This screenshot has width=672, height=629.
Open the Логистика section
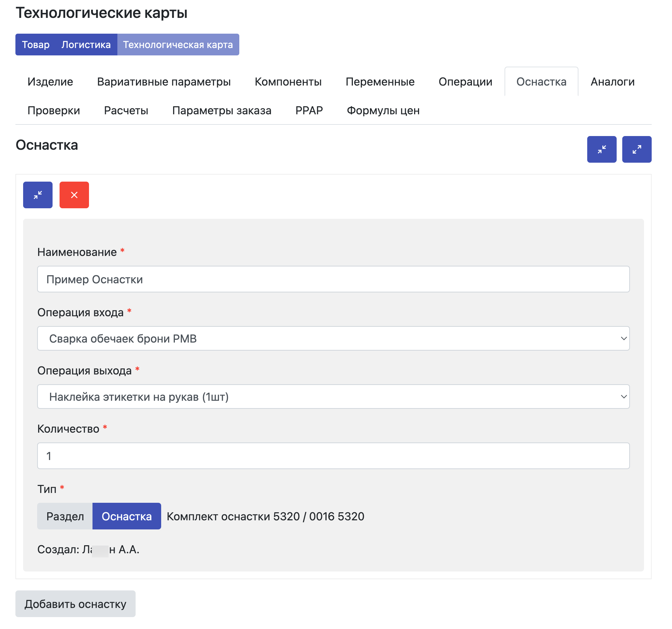click(x=86, y=45)
